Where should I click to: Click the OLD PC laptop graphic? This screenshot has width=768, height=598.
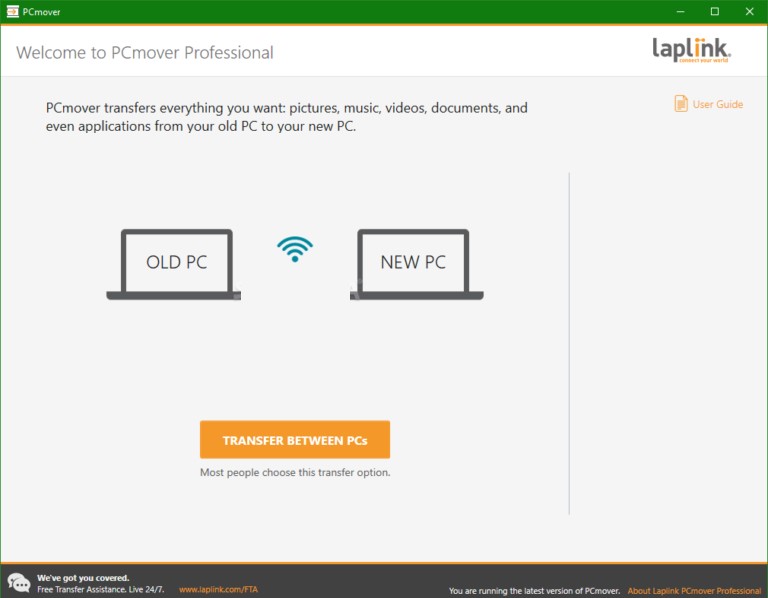173,264
